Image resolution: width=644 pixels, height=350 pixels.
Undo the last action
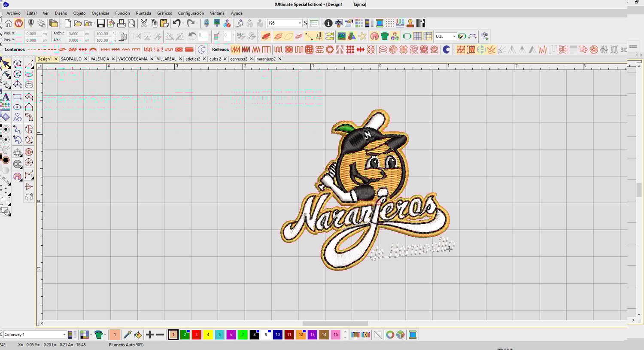(176, 23)
